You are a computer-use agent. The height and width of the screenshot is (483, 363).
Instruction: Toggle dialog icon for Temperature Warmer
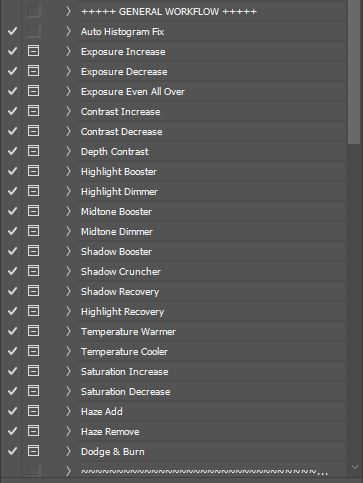(x=33, y=331)
